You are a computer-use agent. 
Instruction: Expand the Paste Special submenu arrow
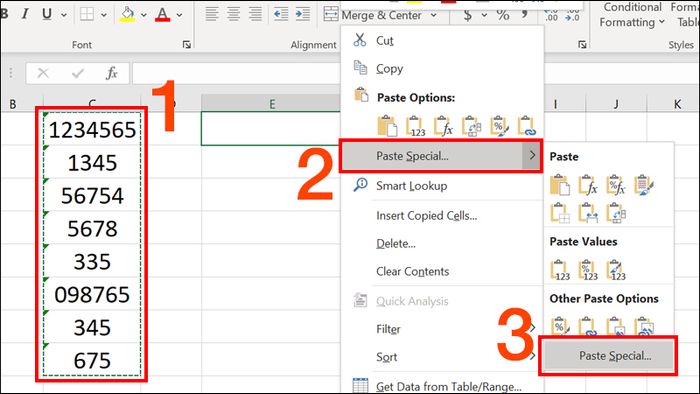tap(532, 155)
